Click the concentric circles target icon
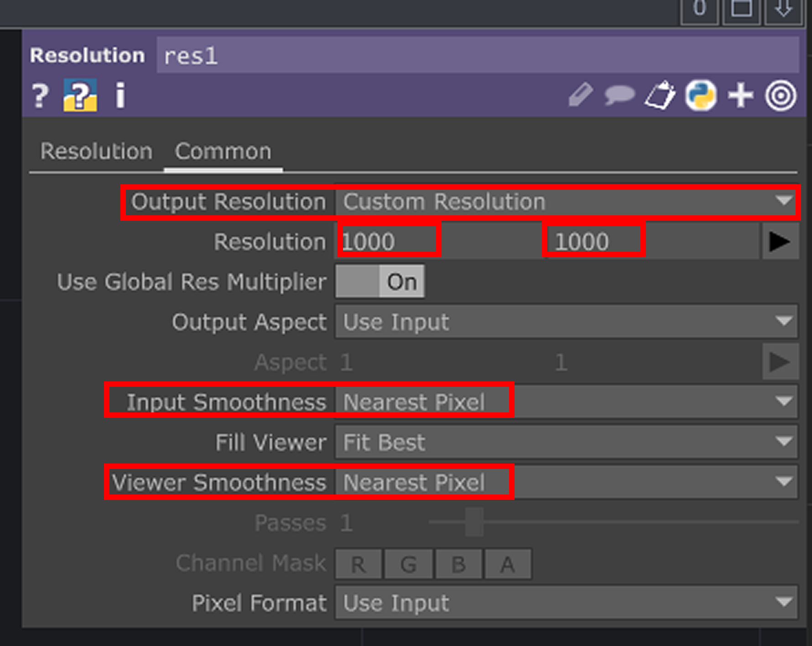 coord(781,96)
